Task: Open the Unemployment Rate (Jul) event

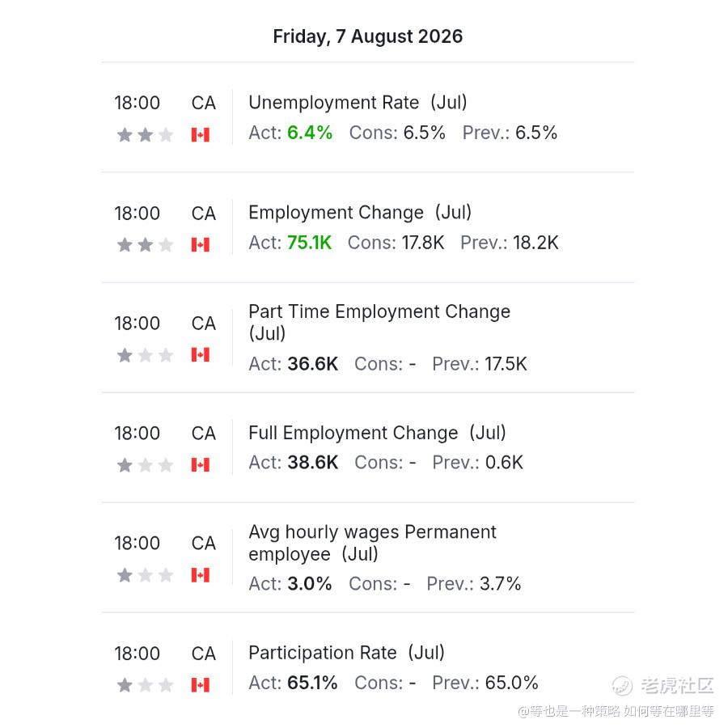Action: tap(358, 103)
